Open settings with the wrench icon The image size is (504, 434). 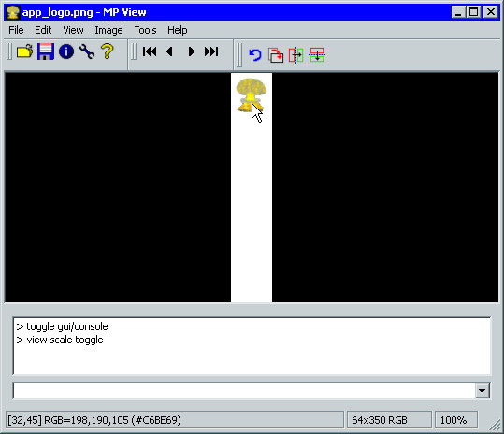pyautogui.click(x=87, y=51)
